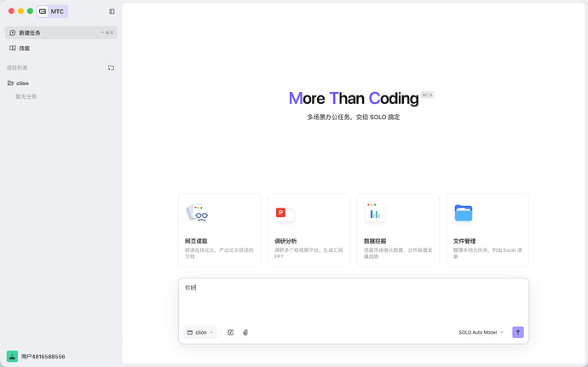Screen dimensions: 588x367
Task: Click the 数据挖掘 chart icon
Action: point(375,213)
